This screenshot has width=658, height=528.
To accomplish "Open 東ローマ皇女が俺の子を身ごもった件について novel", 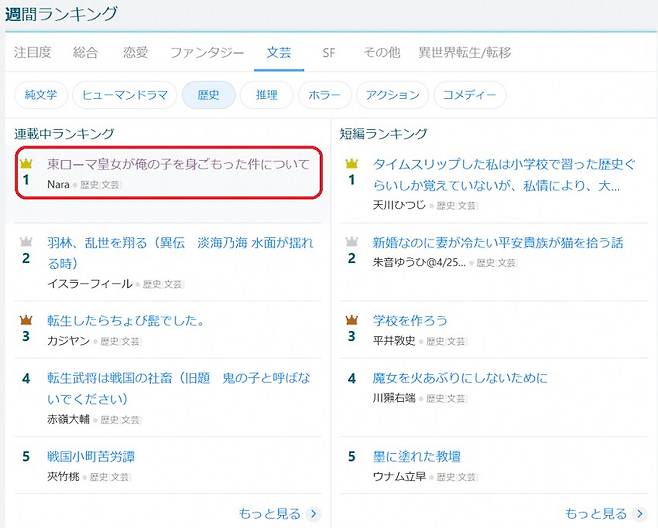I will [178, 164].
